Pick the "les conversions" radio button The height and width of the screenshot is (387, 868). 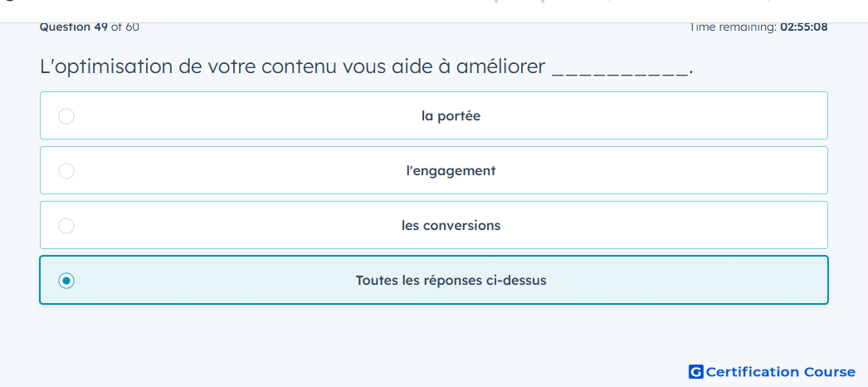pyautogui.click(x=66, y=226)
